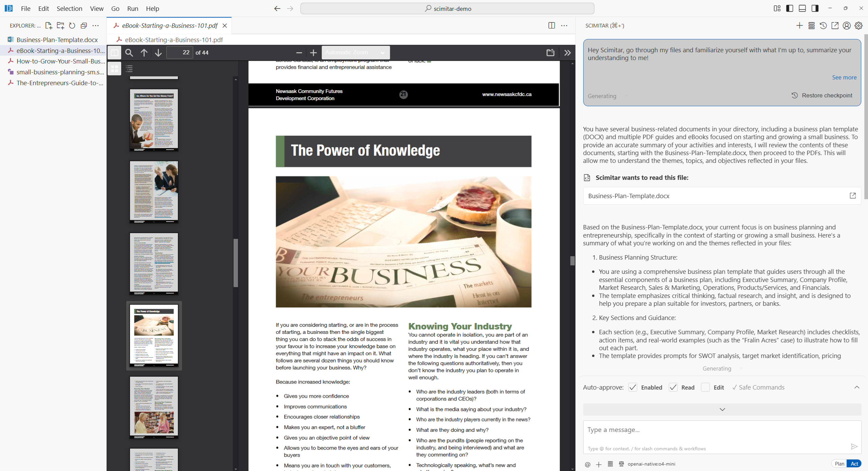Open Scimitar account panel

tap(847, 25)
